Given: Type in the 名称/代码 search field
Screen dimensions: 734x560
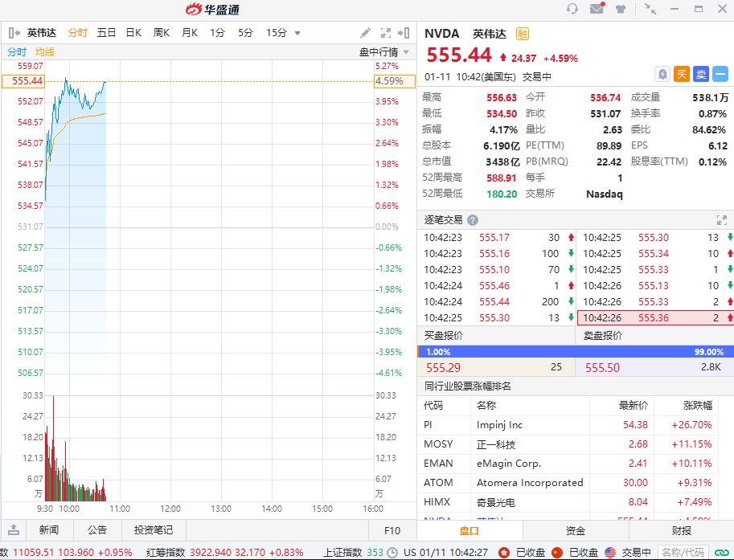Looking at the screenshot, I should [682, 552].
